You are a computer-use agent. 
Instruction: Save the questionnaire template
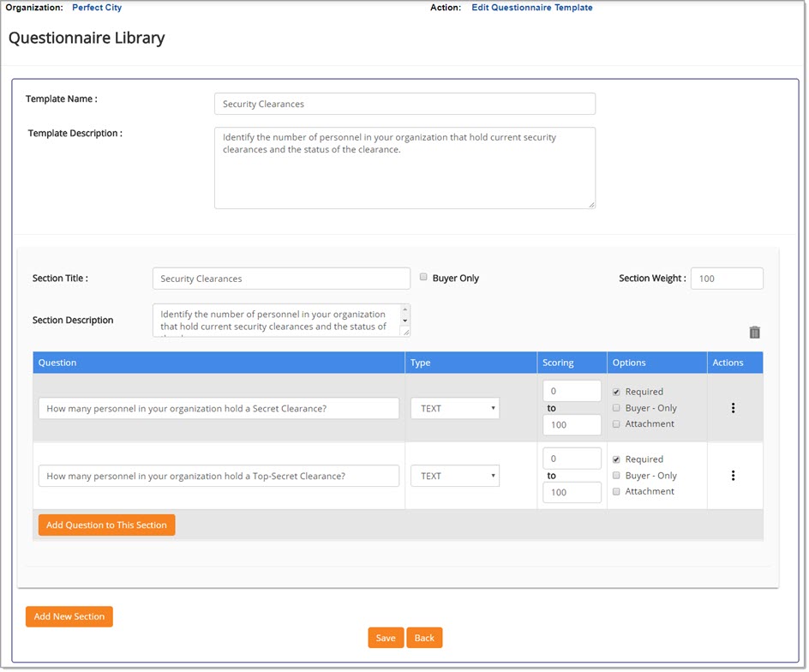coord(385,638)
